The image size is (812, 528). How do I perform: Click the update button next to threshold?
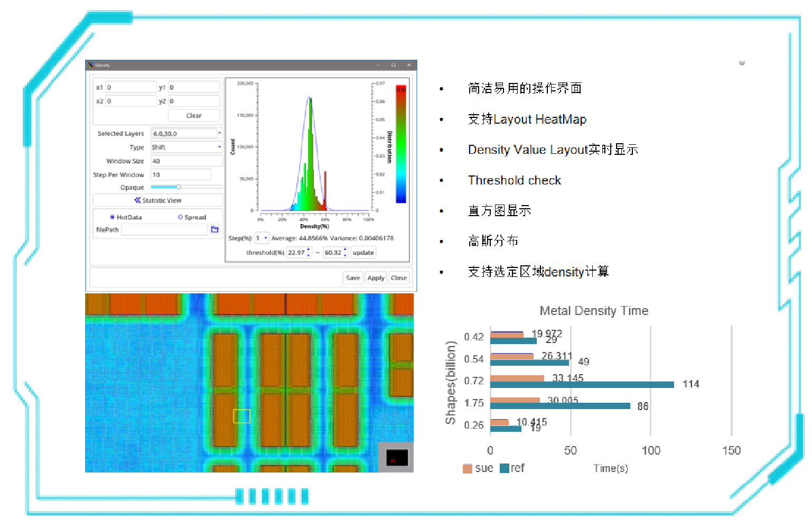pos(363,253)
